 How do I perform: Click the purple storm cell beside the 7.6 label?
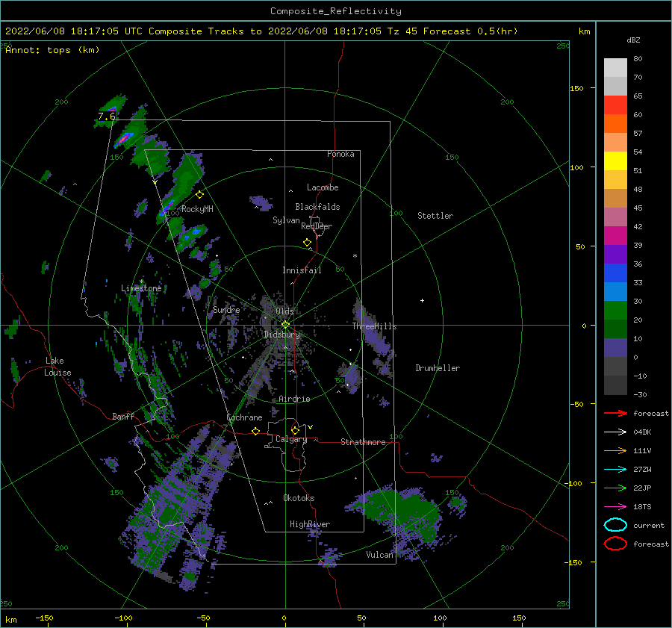pyautogui.click(x=113, y=108)
